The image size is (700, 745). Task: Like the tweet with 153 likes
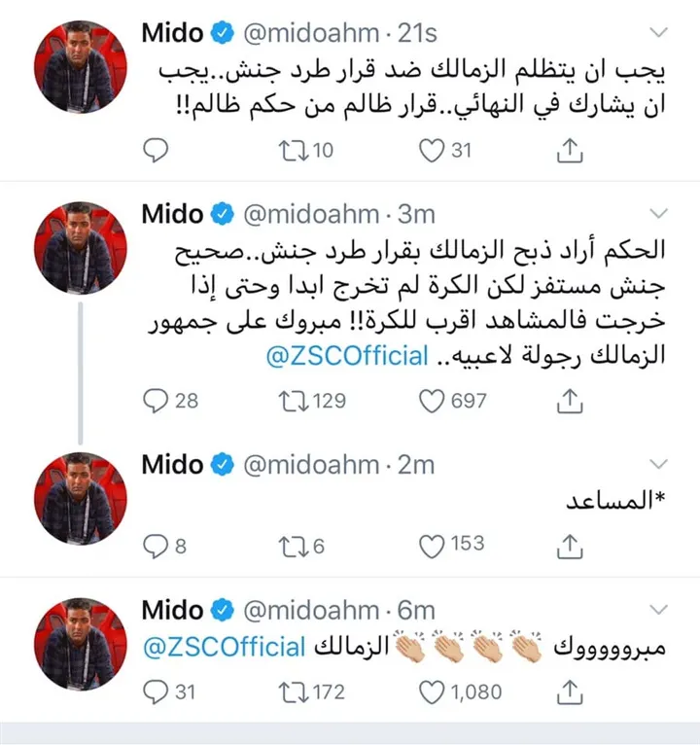[x=431, y=547]
